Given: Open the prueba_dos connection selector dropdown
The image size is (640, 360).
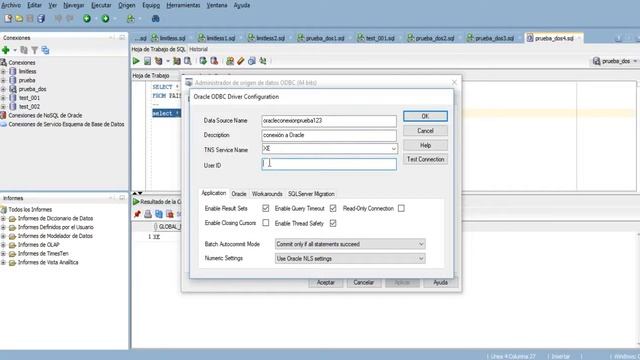Looking at the screenshot, I should pos(635,61).
